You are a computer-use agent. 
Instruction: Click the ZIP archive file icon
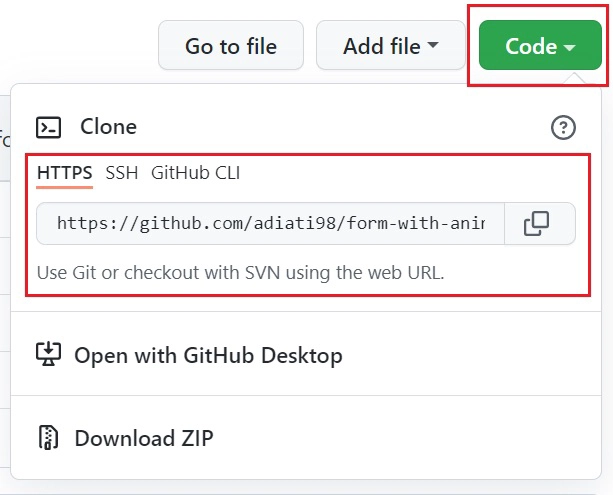48,438
